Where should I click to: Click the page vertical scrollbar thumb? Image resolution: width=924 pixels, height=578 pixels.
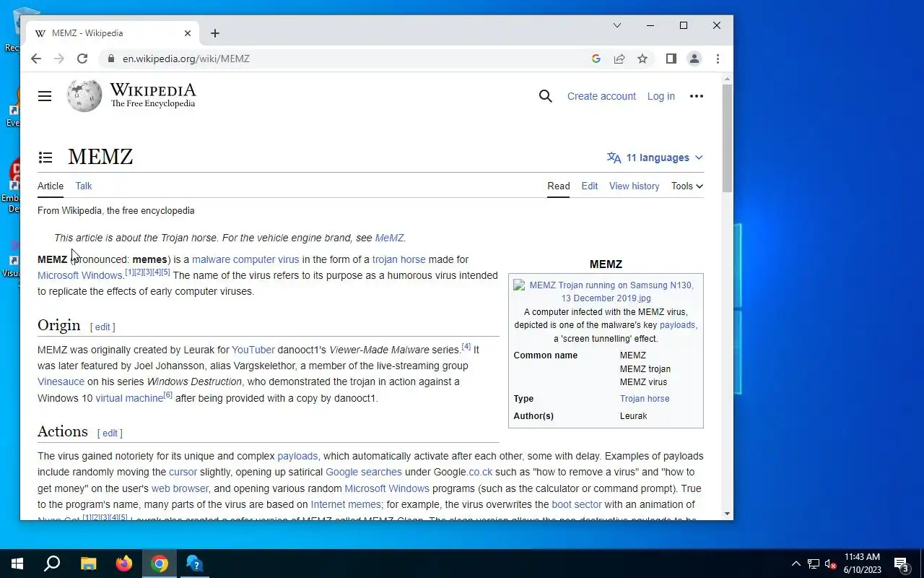727,137
